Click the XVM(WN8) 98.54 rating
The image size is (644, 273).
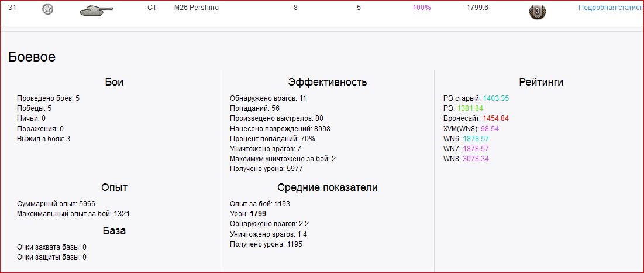pos(471,129)
